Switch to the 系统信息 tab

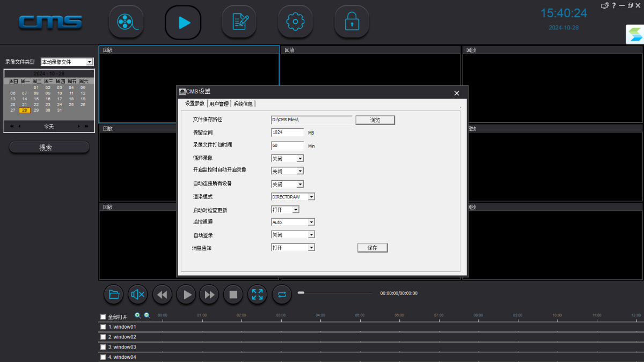click(243, 104)
